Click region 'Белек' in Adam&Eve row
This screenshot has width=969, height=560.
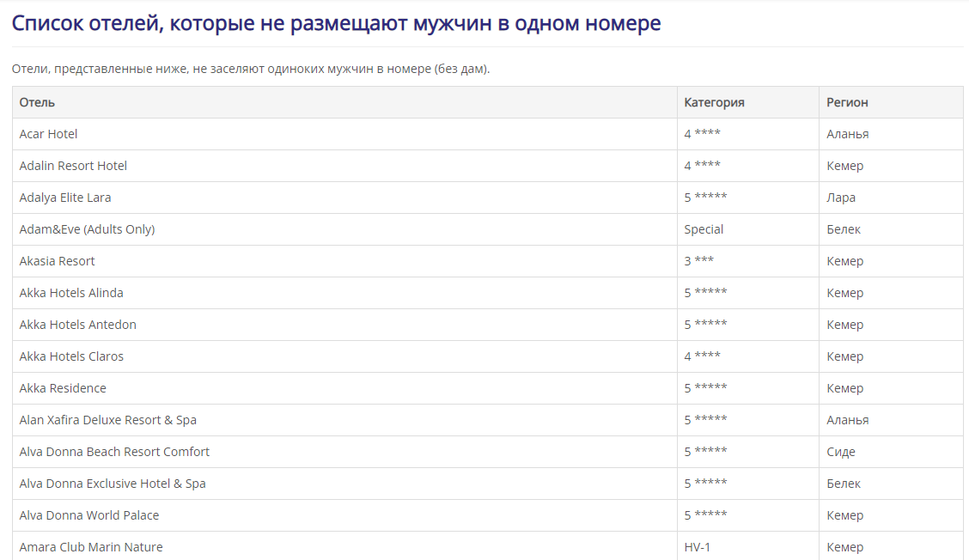click(x=844, y=229)
